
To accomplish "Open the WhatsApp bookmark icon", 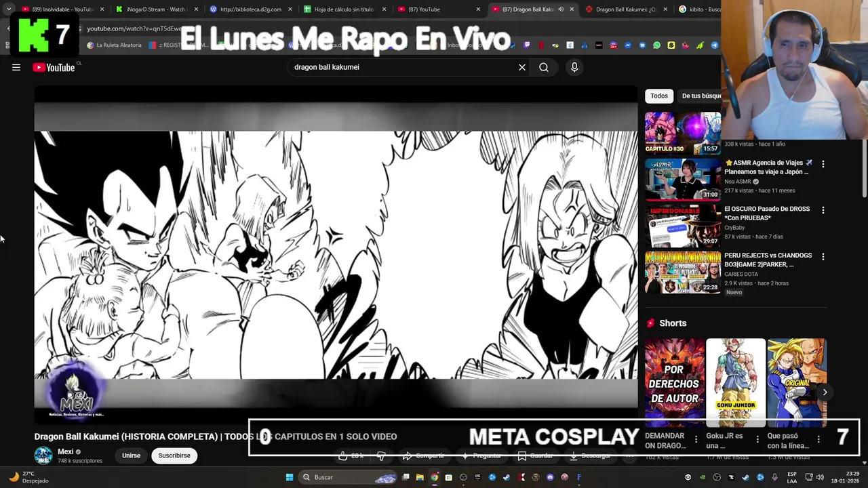I will coord(656,45).
